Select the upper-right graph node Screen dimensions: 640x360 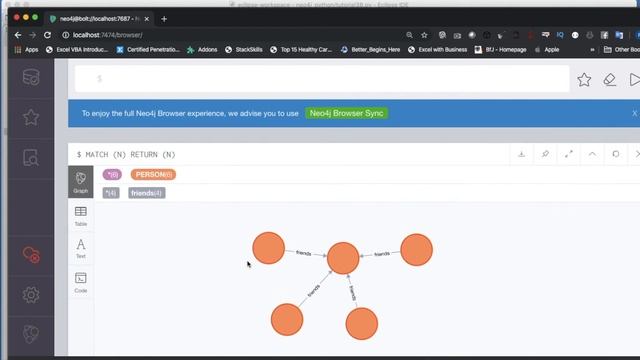coord(416,250)
